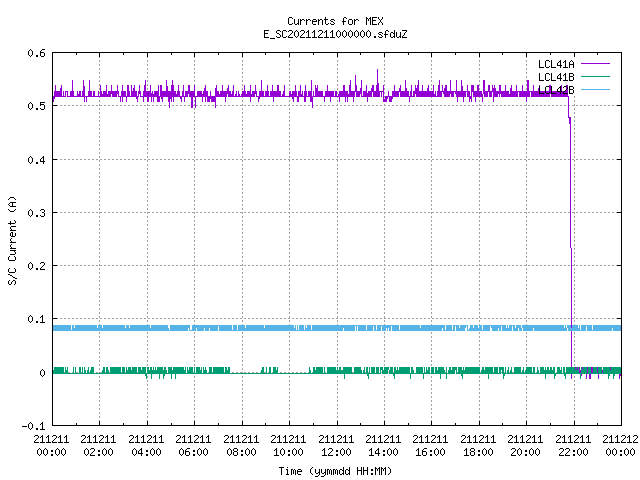This screenshot has height=480, width=640.
Task: Click the 0.5 y-axis tick label
Action: coord(36,106)
